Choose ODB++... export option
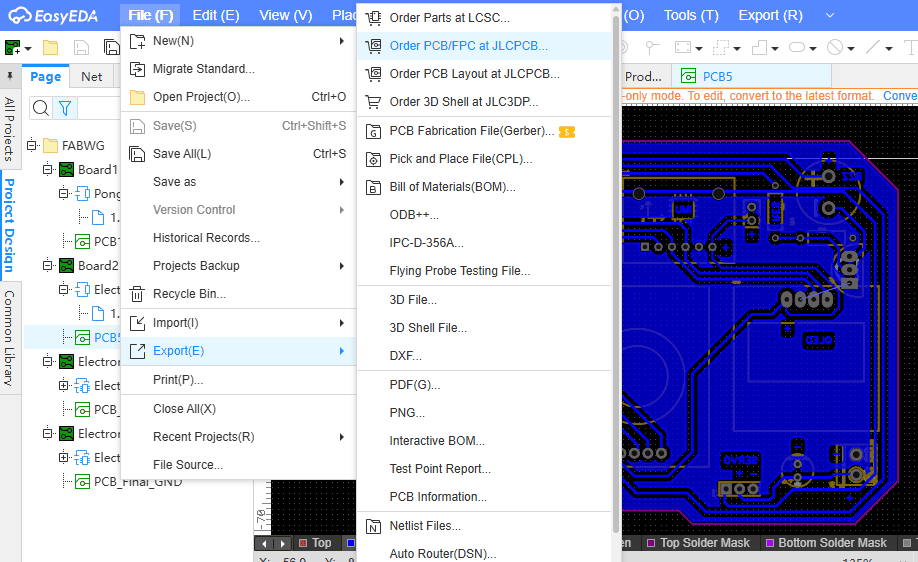 pos(484,215)
